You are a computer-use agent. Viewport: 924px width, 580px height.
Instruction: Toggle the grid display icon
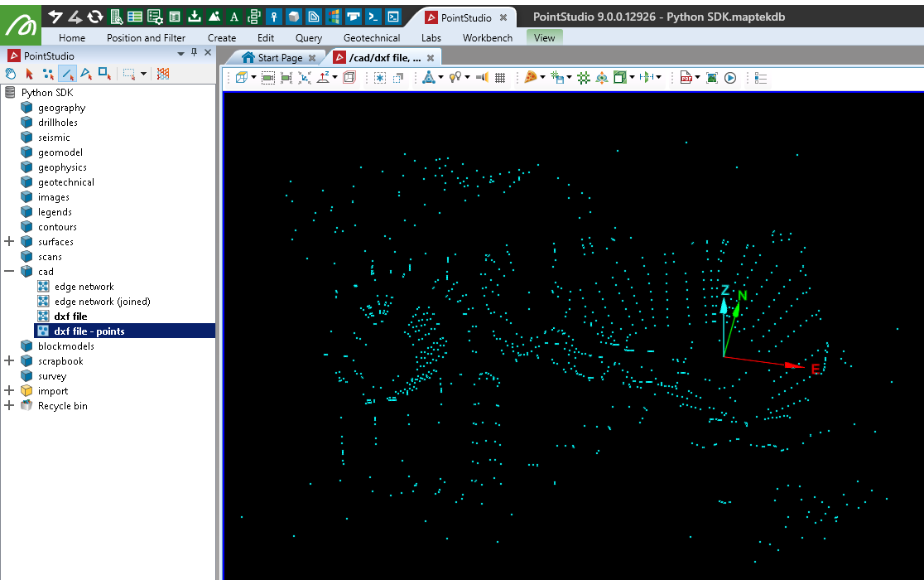click(x=500, y=78)
